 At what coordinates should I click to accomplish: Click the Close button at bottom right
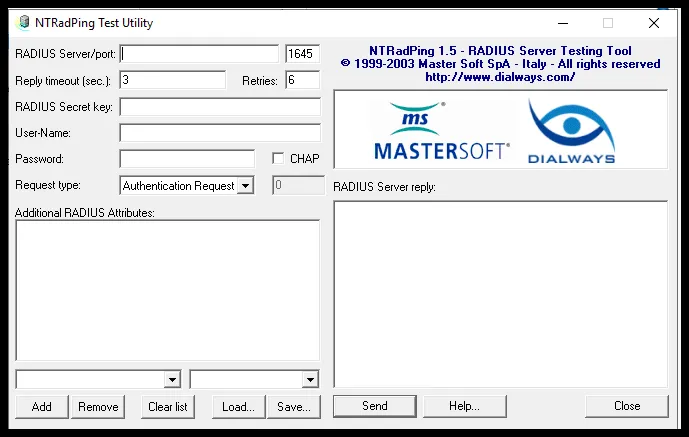pyautogui.click(x=627, y=406)
